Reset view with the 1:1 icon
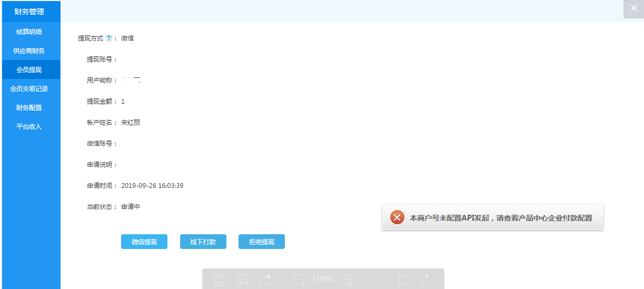 369,280
